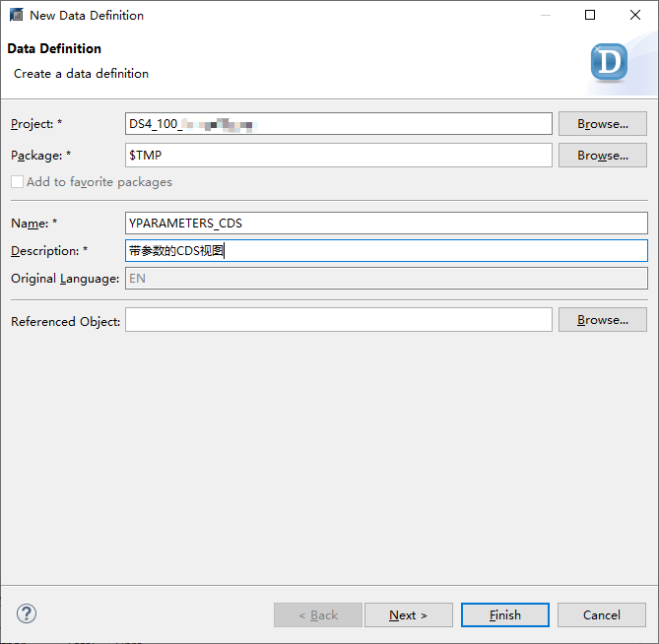Browse for a Referenced Object
The width and height of the screenshot is (659, 644).
tap(602, 320)
